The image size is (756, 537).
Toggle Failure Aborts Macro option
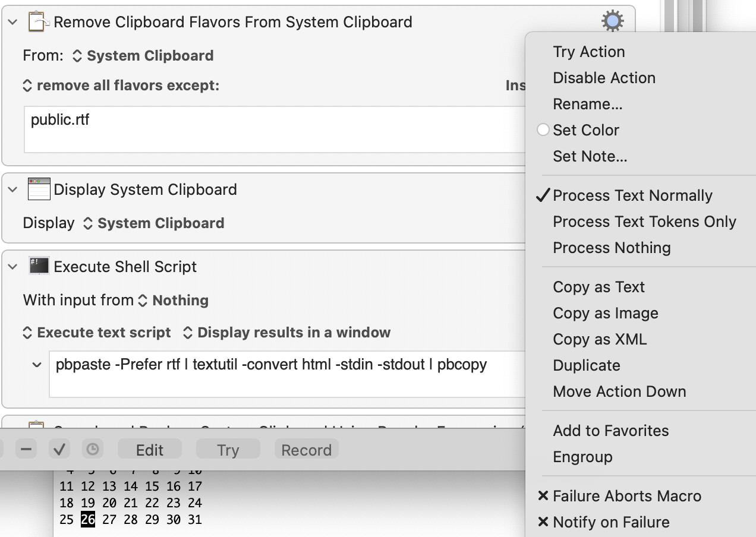[x=626, y=496]
